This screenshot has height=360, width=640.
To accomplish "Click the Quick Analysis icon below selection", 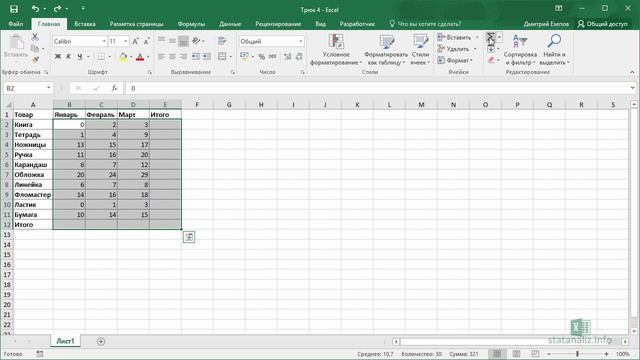I will [189, 237].
